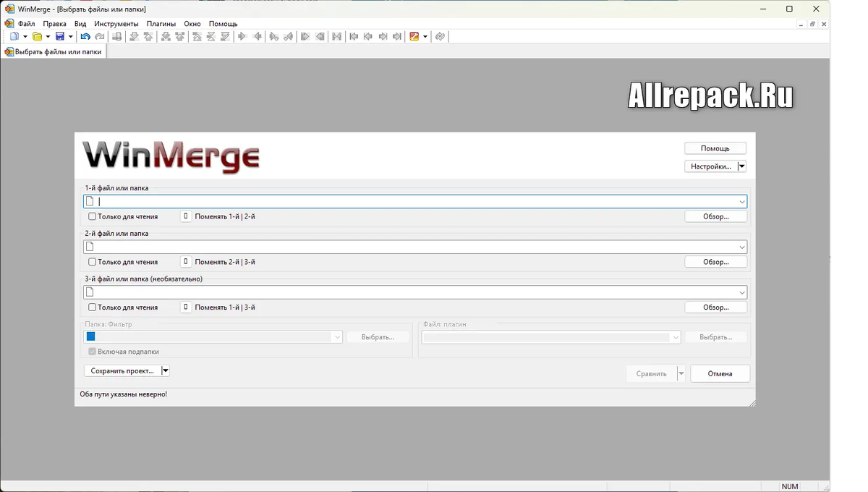Click the All Left merge icon

click(319, 36)
